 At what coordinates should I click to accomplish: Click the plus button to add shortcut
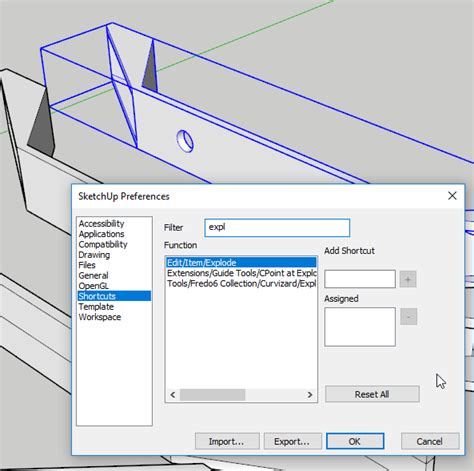coord(408,279)
